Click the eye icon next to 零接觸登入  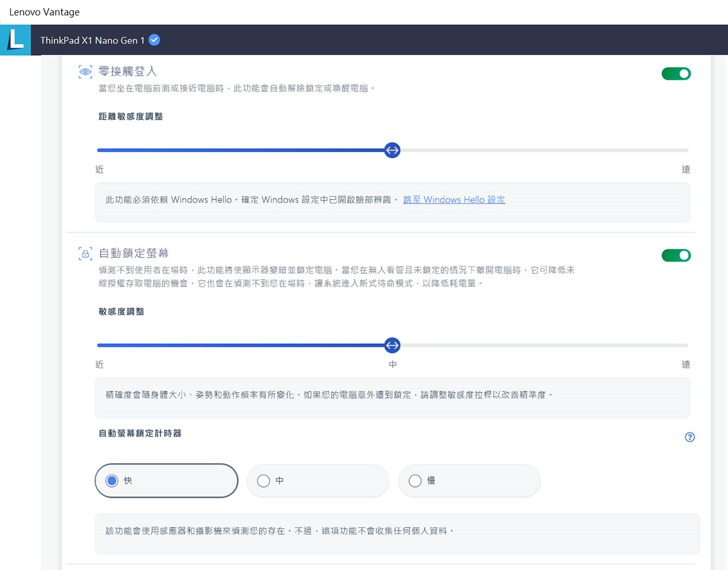coord(85,72)
